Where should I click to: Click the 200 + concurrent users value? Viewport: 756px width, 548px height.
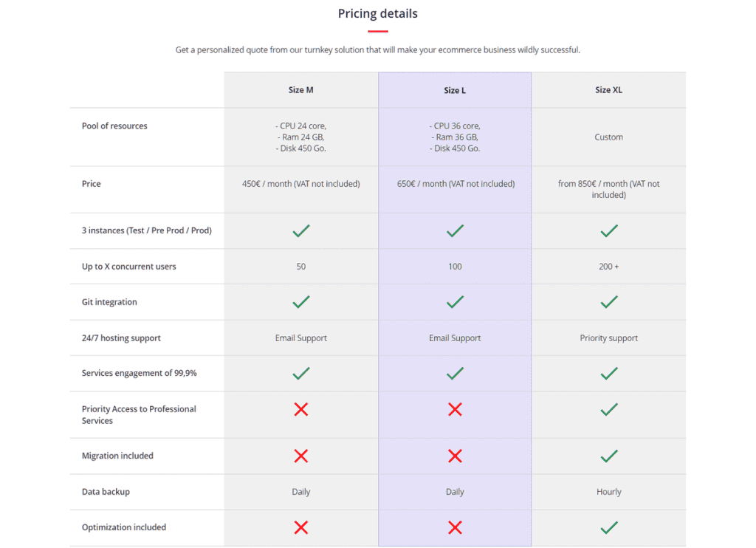pos(608,267)
